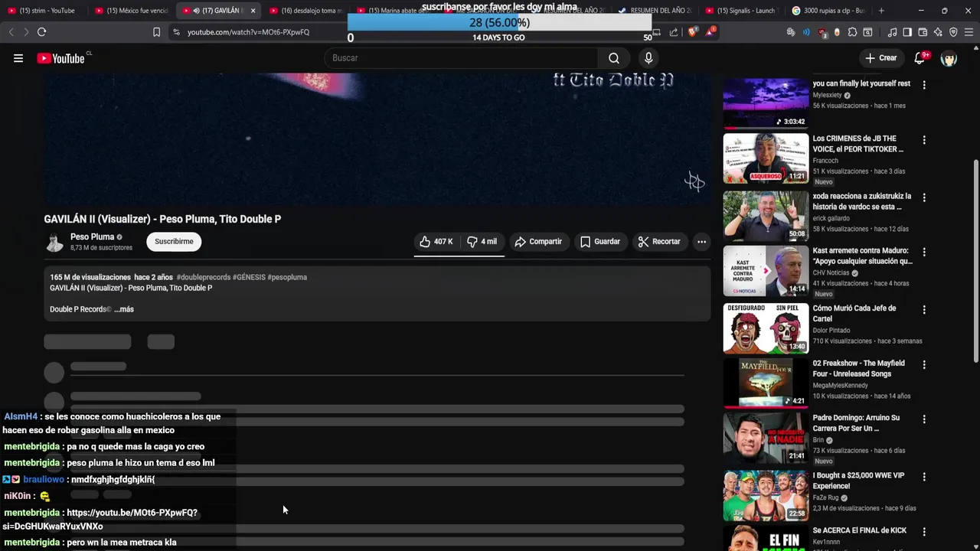Open 'I Bought a $25,000 WWE VIP' thumbnail
The image size is (980, 551).
click(x=766, y=495)
